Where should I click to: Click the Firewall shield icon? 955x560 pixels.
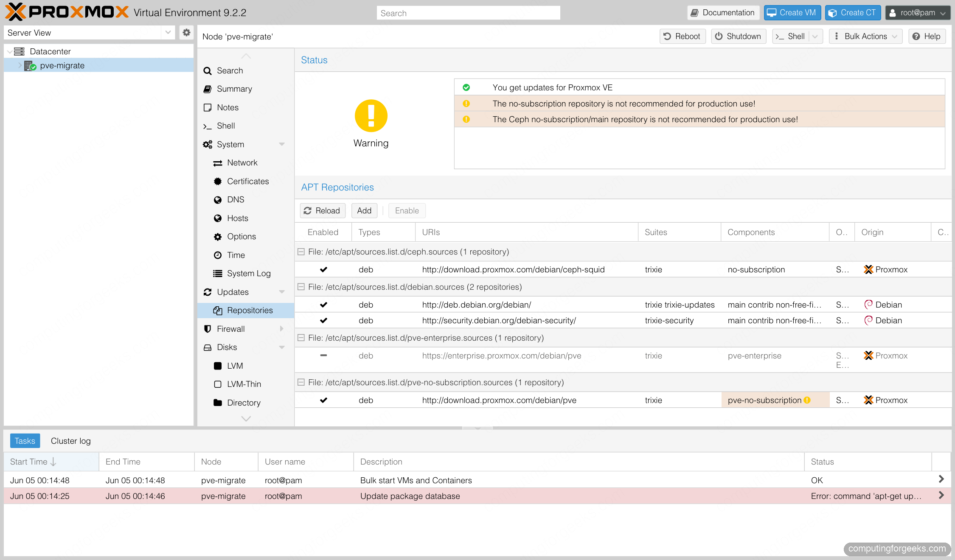208,329
